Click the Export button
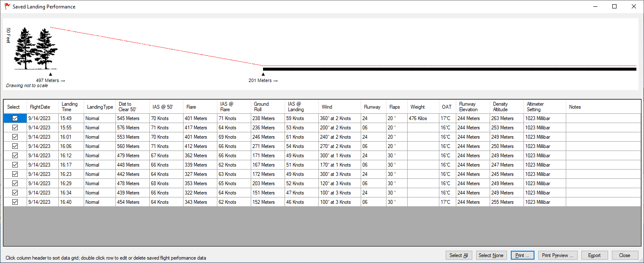 tap(595, 255)
